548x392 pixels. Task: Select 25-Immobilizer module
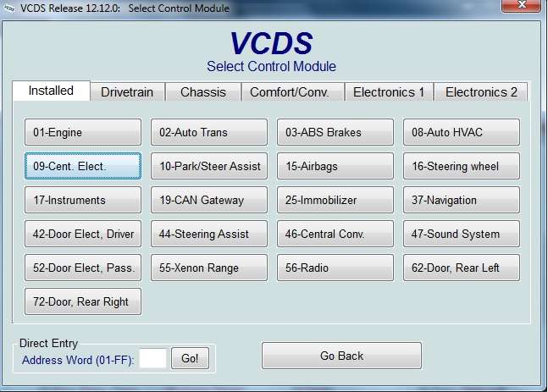click(x=335, y=200)
